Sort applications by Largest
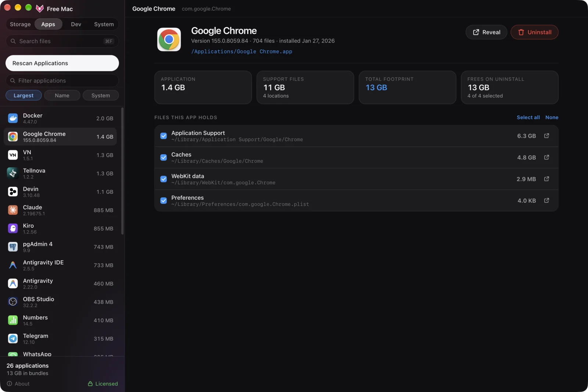This screenshot has width=588, height=392. (24, 95)
